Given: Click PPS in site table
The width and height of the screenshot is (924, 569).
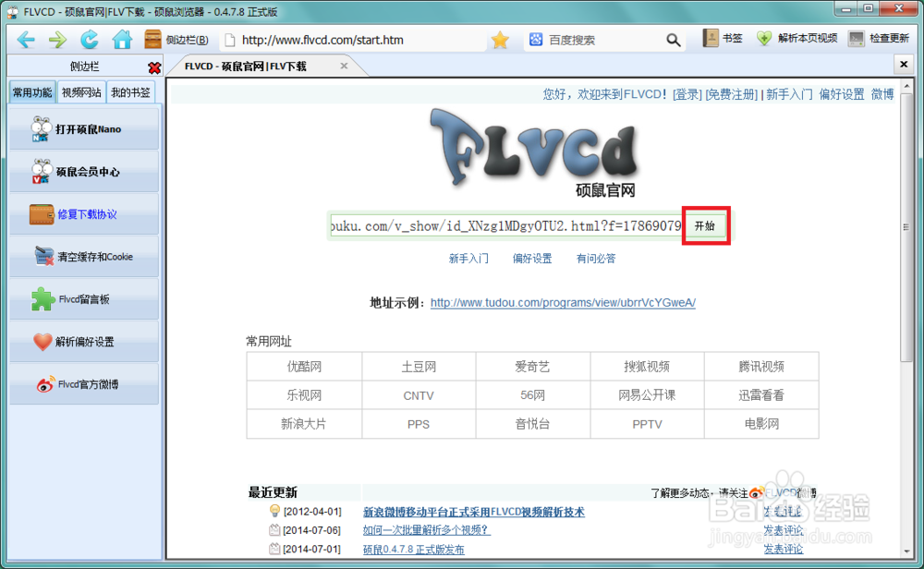Looking at the screenshot, I should pyautogui.click(x=419, y=424).
